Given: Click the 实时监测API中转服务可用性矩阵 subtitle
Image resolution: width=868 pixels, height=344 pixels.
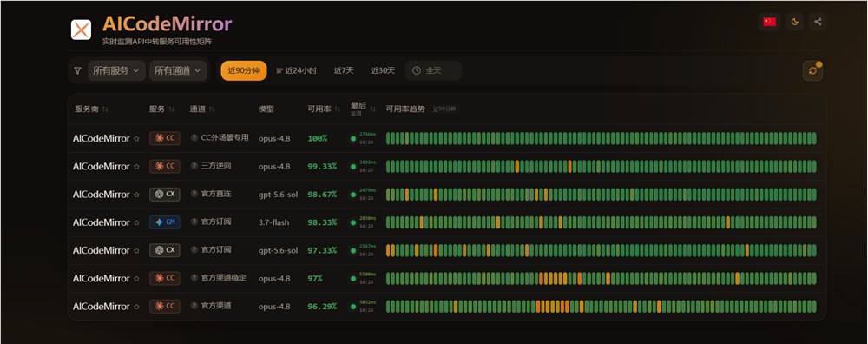Looking at the screenshot, I should click(158, 42).
